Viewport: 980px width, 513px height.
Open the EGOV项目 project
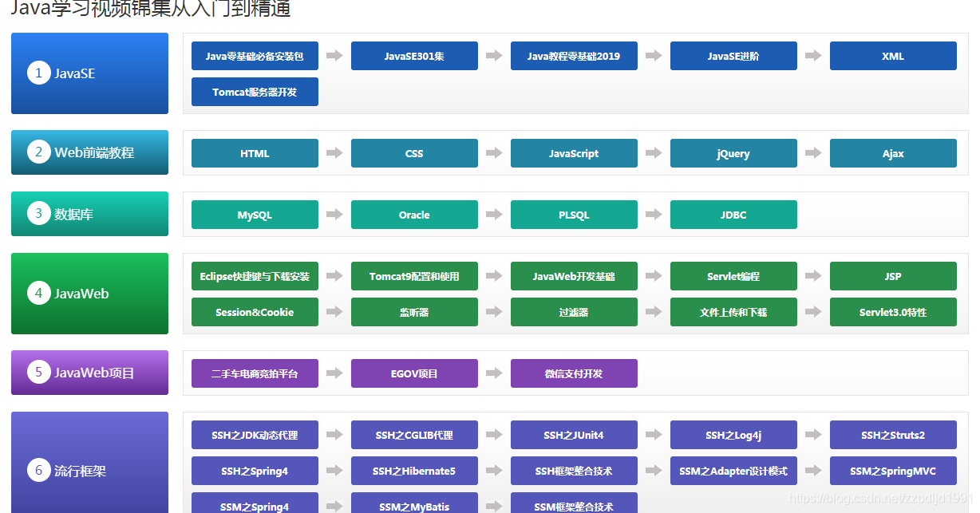pyautogui.click(x=414, y=373)
